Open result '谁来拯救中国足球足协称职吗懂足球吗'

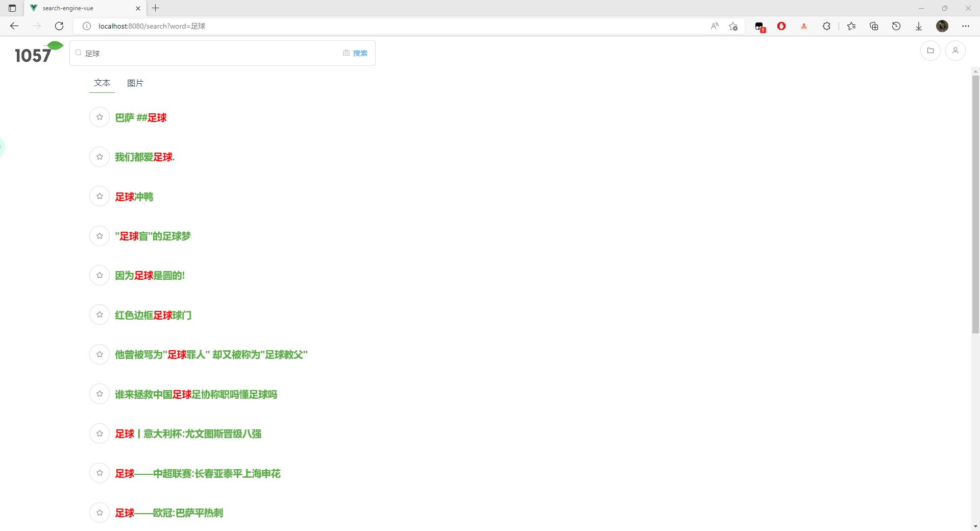[x=196, y=394]
